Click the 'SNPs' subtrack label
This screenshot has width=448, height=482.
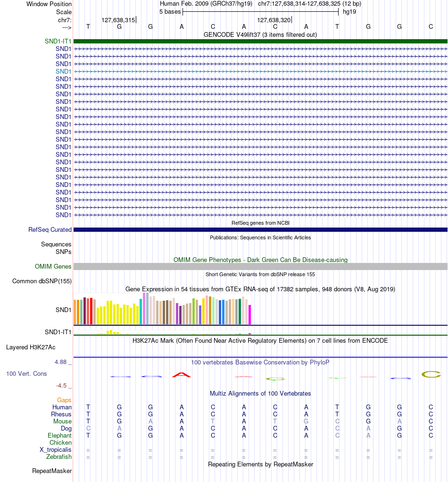[64, 252]
